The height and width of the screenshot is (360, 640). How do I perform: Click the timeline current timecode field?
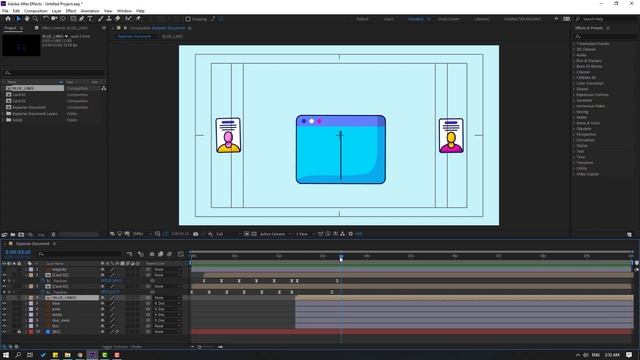[x=18, y=252]
